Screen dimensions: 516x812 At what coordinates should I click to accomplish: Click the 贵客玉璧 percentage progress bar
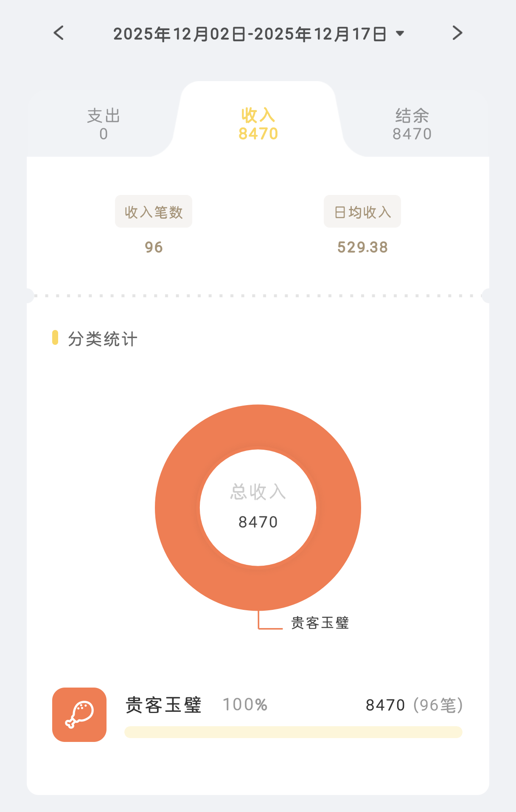[293, 732]
